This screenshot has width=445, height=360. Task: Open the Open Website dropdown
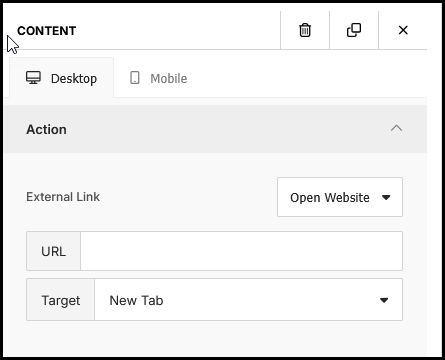(340, 197)
